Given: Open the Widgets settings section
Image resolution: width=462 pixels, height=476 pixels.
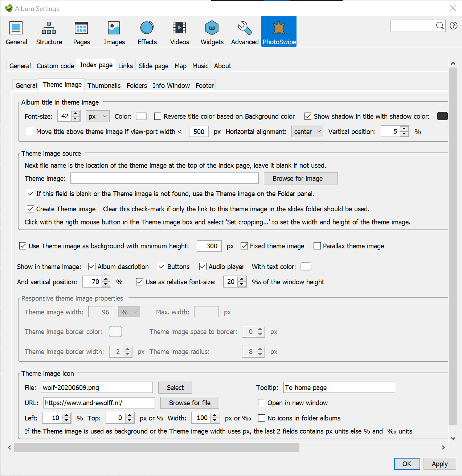Looking at the screenshot, I should (212, 33).
